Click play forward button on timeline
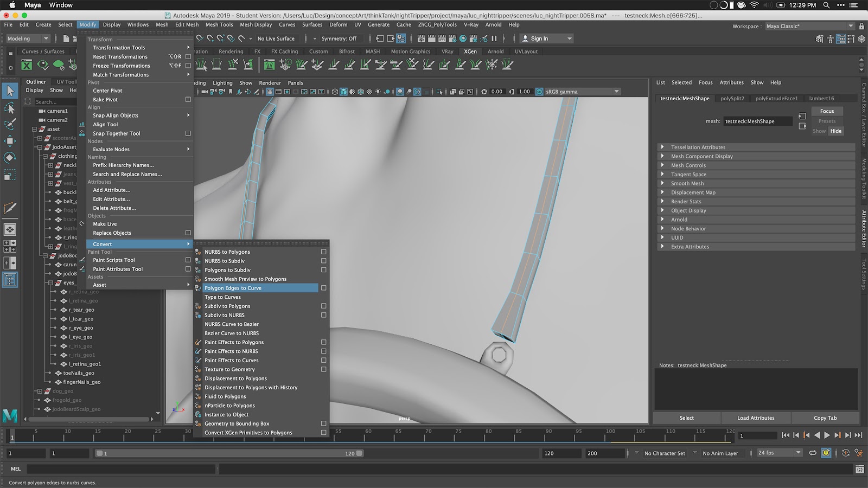This screenshot has height=488, width=868. 827,435
